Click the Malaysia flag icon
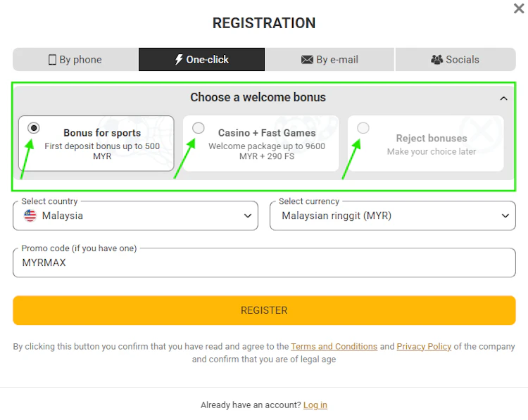The height and width of the screenshot is (420, 528). pos(30,216)
